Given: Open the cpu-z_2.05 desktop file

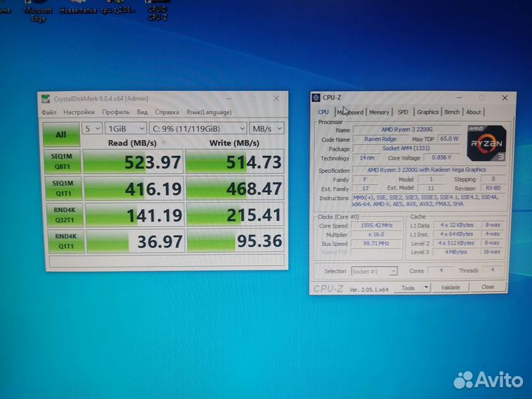Looking at the screenshot, I should pyautogui.click(x=117, y=7).
